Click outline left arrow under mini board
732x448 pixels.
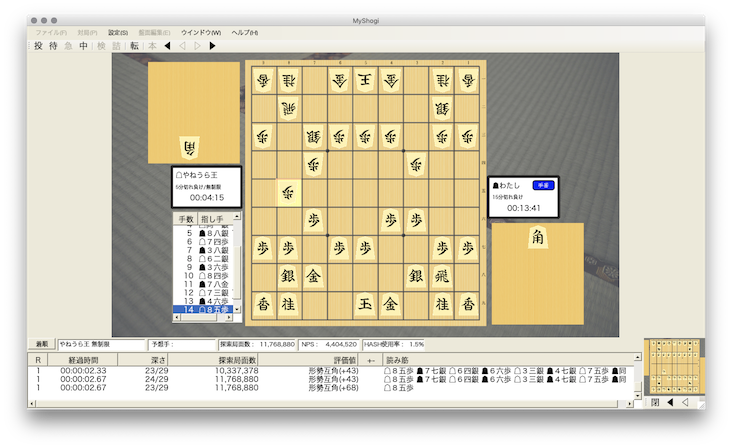685,402
